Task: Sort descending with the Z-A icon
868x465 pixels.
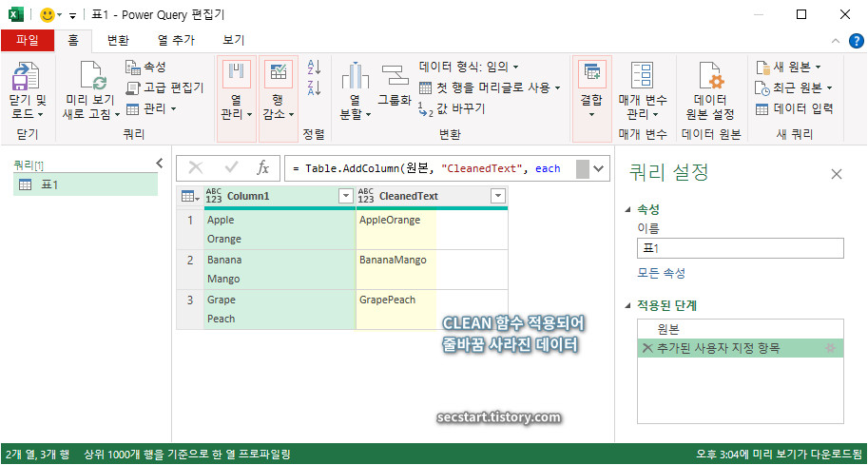Action: [314, 87]
